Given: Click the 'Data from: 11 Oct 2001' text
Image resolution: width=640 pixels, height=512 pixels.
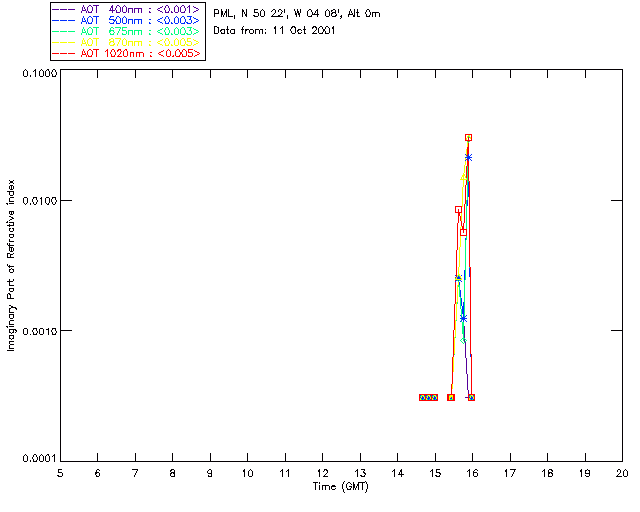Looking at the screenshot, I should [274, 31].
